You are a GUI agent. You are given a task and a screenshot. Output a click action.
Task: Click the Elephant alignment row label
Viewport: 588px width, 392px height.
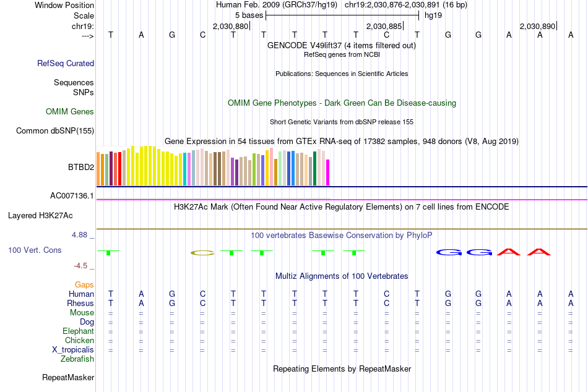(78, 331)
